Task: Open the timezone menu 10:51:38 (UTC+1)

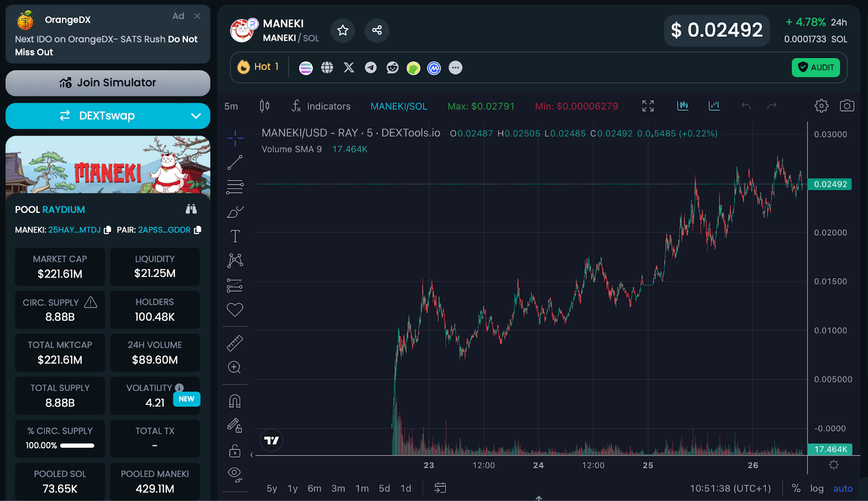Action: [730, 489]
